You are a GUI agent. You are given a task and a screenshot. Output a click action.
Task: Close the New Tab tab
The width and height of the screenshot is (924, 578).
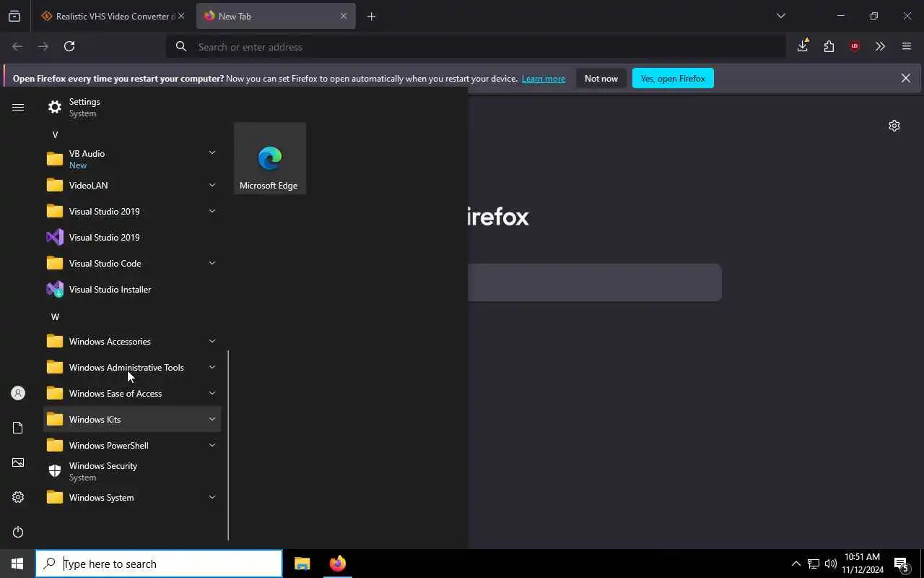click(x=344, y=16)
